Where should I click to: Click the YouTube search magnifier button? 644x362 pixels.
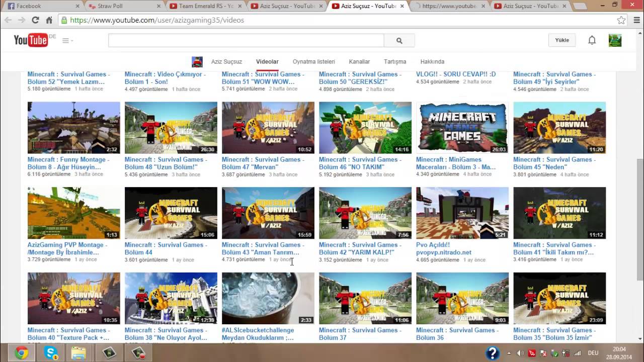[399, 41]
